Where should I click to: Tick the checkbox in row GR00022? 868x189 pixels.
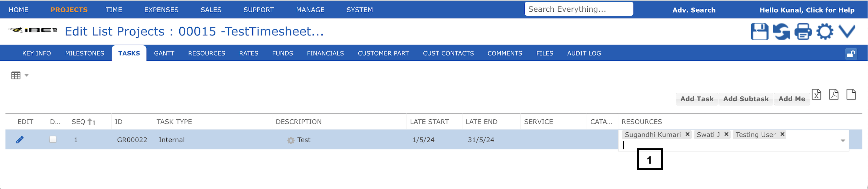pos(53,139)
